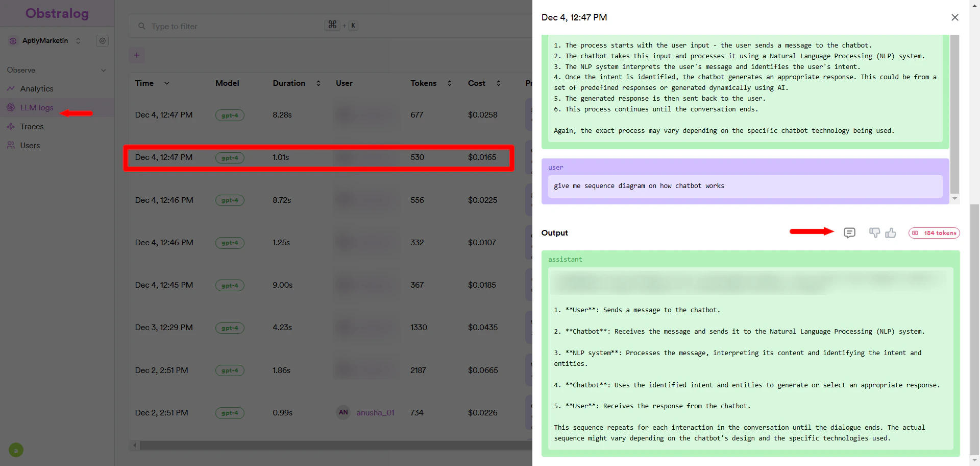
Task: Click the Model column header
Action: (x=227, y=83)
